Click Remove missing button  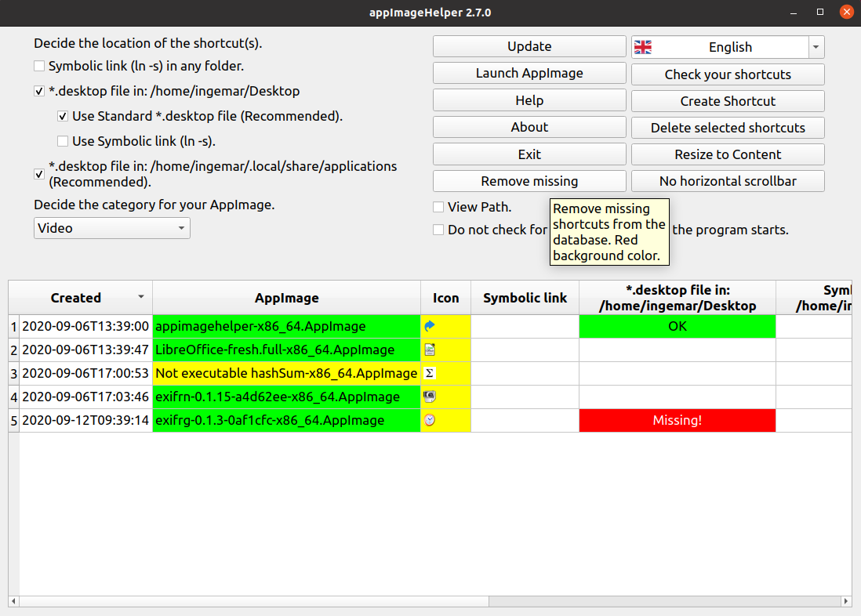(x=529, y=181)
